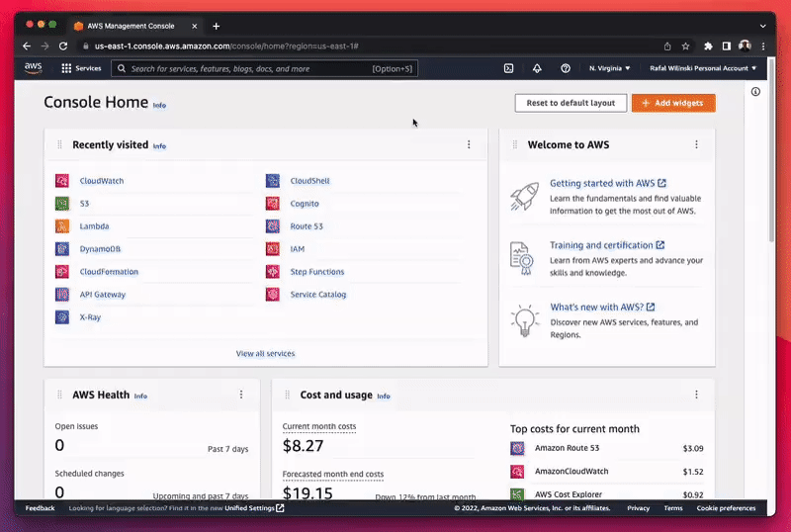Open the AWS Health Info link
The height and width of the screenshot is (532, 791).
click(x=140, y=397)
